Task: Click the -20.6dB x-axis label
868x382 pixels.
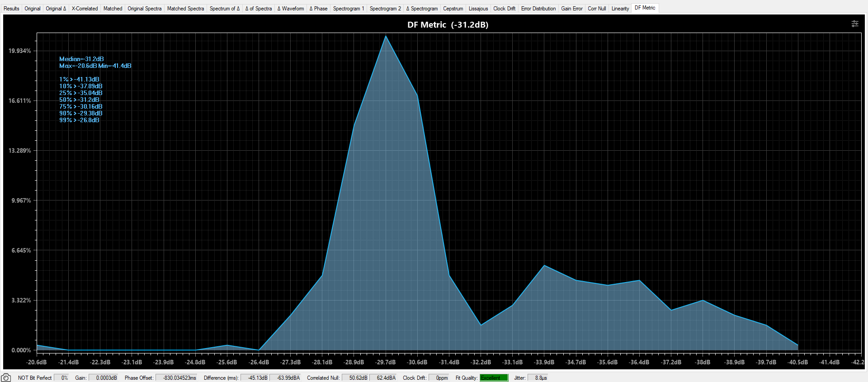Action: pyautogui.click(x=36, y=362)
